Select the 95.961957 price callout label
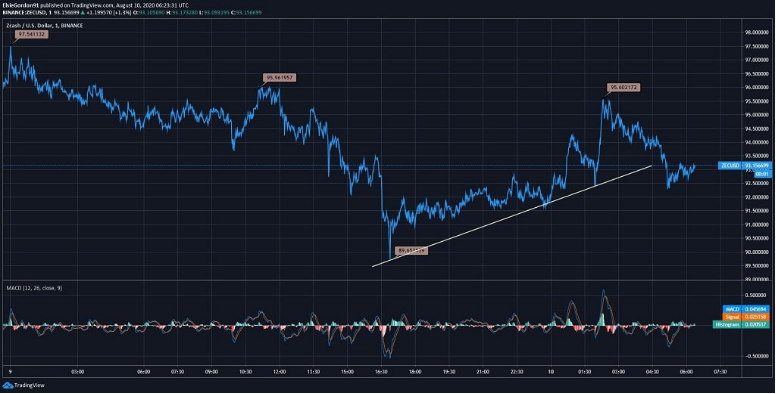Image resolution: width=776 pixels, height=394 pixels. tap(280, 78)
